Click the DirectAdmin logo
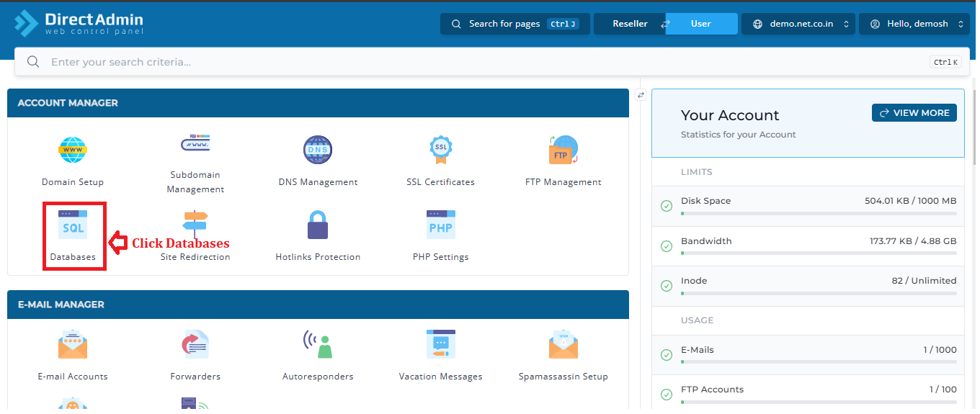The width and height of the screenshot is (980, 414). 79,24
